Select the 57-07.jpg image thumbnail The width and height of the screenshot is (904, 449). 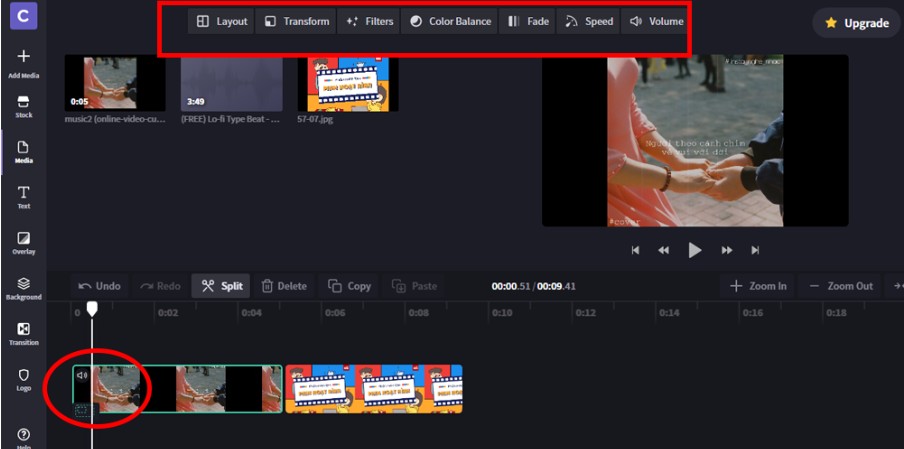pyautogui.click(x=348, y=83)
